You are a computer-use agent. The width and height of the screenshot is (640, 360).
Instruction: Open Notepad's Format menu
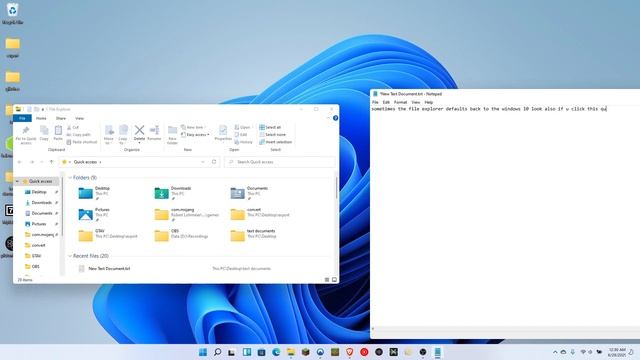(x=400, y=102)
